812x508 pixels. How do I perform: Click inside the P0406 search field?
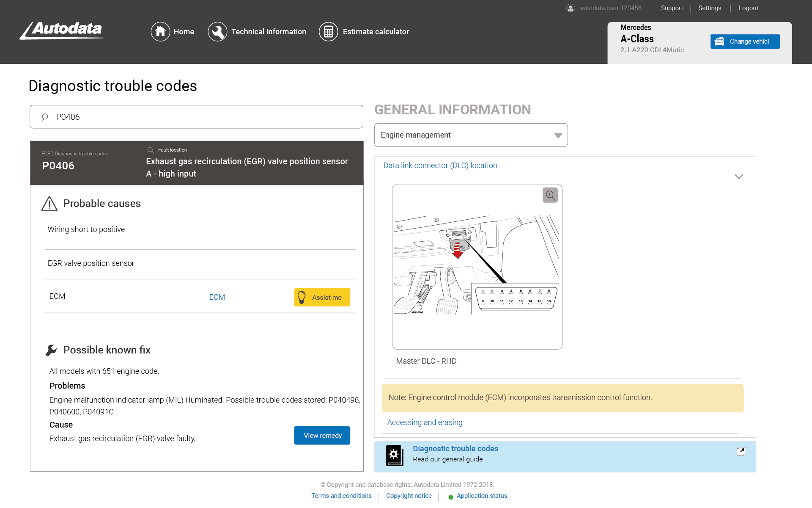(x=196, y=117)
